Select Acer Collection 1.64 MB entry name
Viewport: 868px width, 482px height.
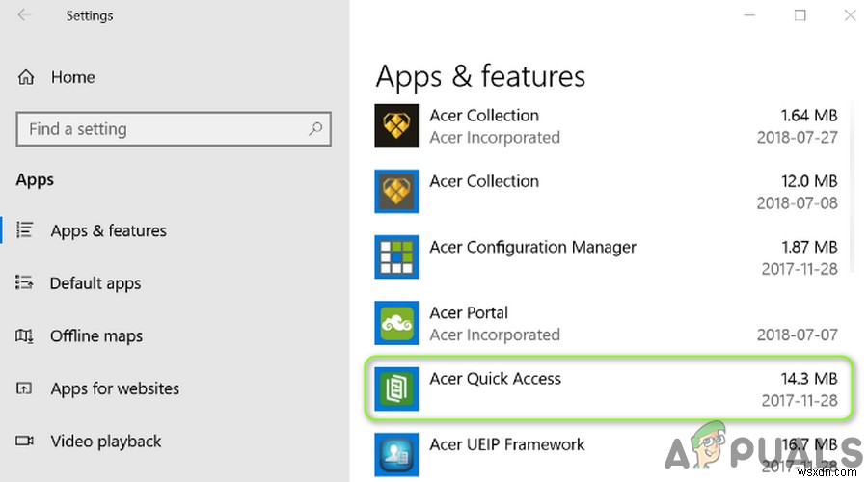pos(484,115)
